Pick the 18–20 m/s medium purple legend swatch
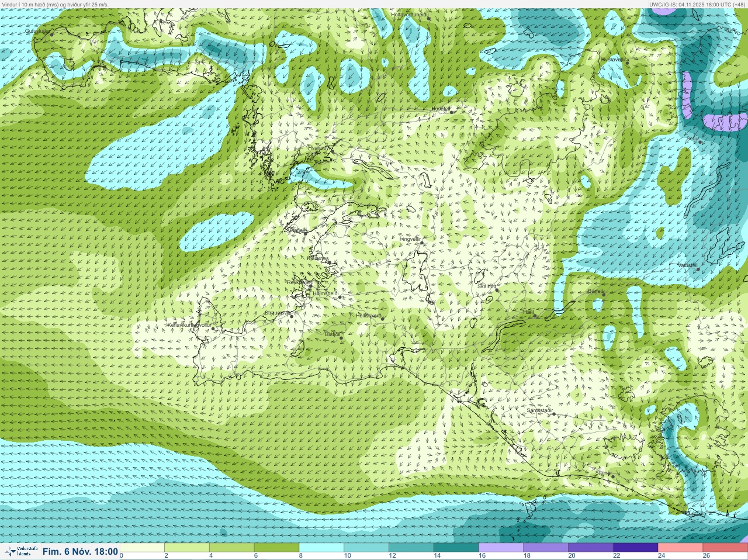 (546, 547)
